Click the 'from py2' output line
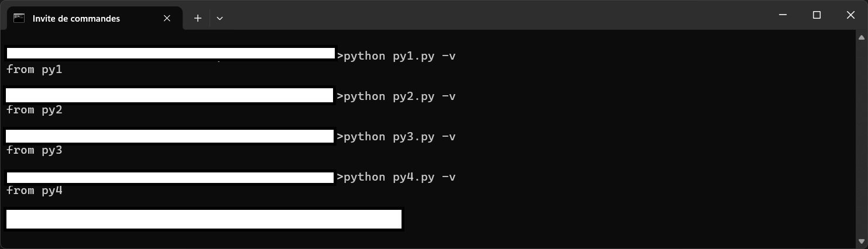868x249 pixels. 34,110
